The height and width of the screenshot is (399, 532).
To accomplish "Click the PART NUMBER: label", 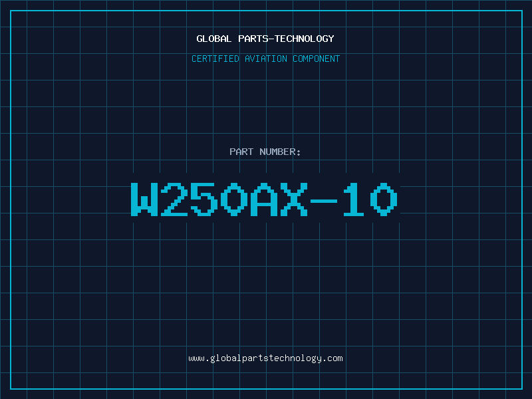I will point(265,152).
